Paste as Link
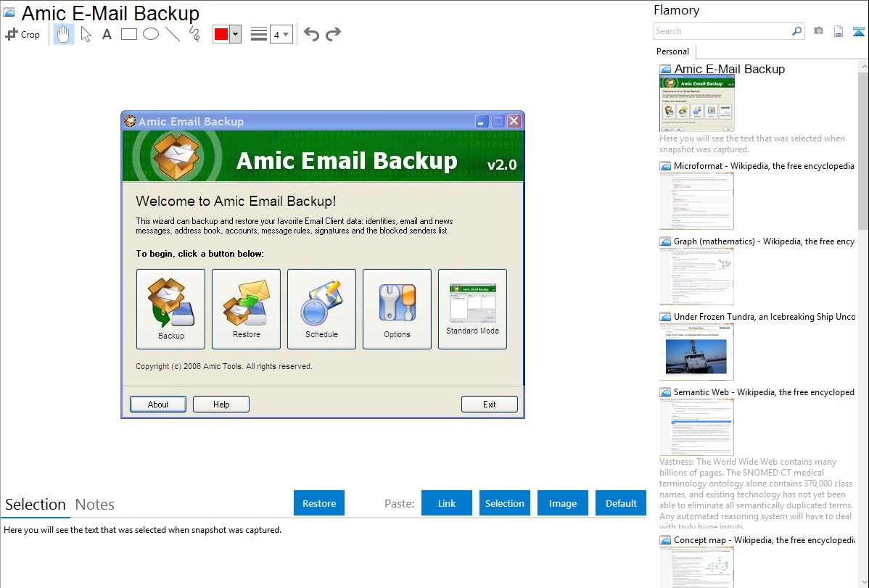869x588 pixels. point(447,502)
